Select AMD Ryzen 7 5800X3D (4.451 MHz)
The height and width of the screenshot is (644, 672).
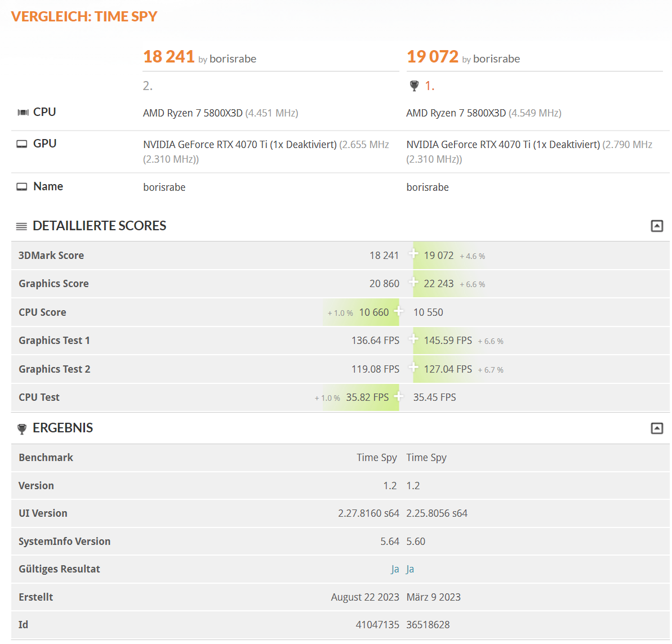[x=221, y=113]
